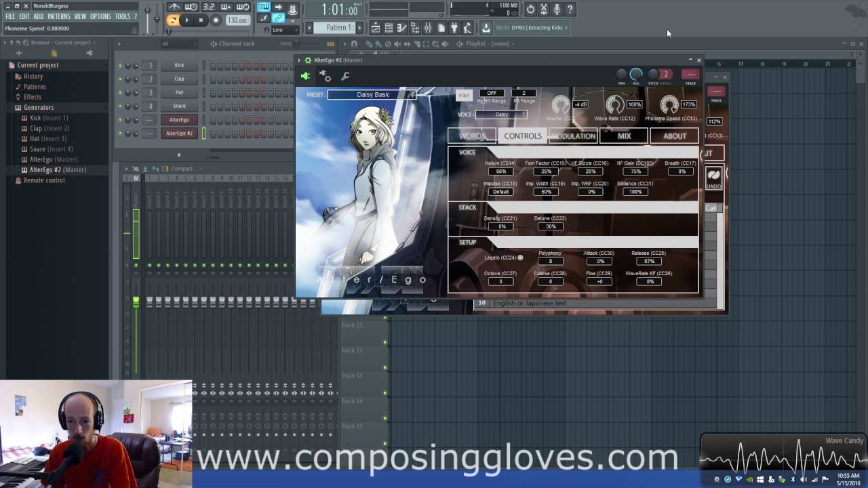Toggle pattern/song mode button
The width and height of the screenshot is (868, 488).
tap(173, 20)
